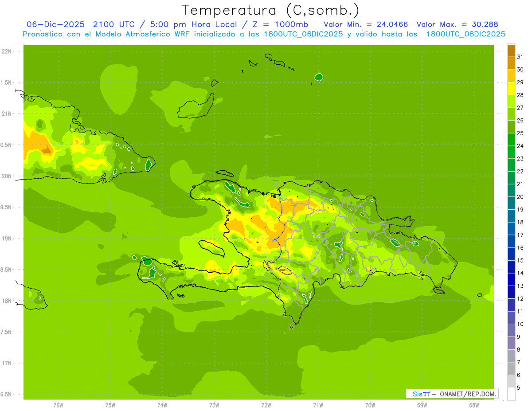Image resolution: width=532 pixels, height=411 pixels.
Task: Click the legend swatch between 30 and 31
Action: click(511, 63)
